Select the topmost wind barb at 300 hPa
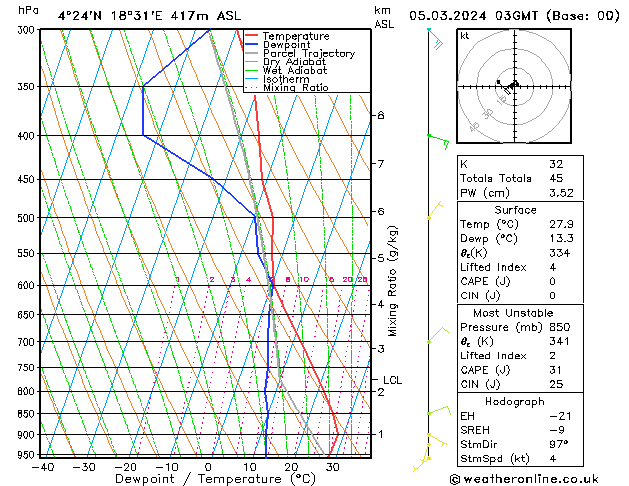The image size is (629, 486). (x=434, y=40)
